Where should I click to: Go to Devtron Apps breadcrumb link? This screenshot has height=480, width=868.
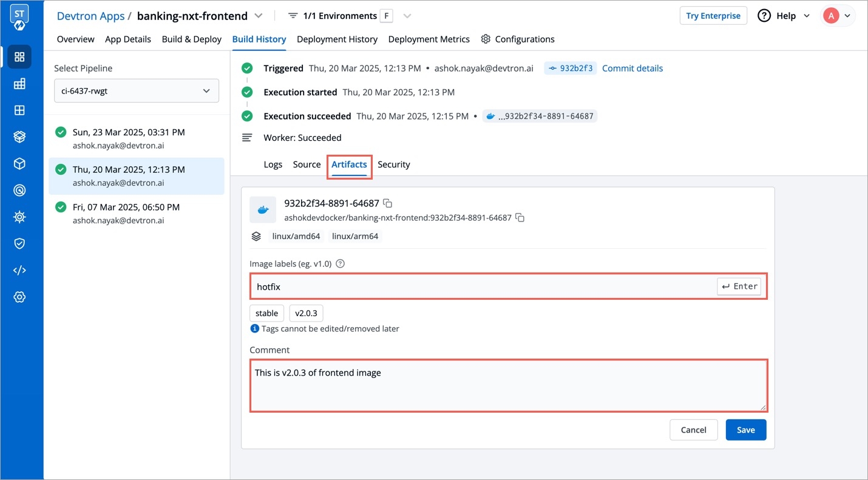pos(91,16)
